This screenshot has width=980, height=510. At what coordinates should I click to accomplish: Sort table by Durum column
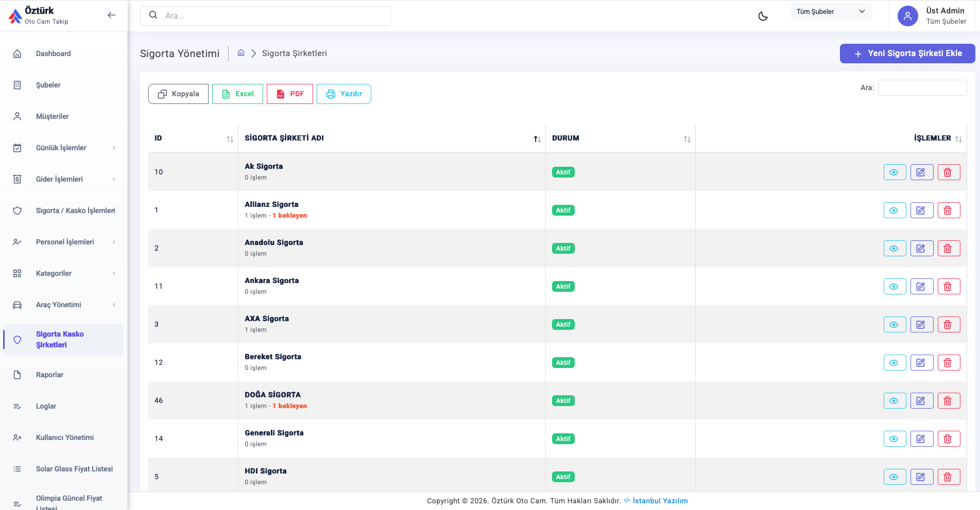click(x=621, y=138)
